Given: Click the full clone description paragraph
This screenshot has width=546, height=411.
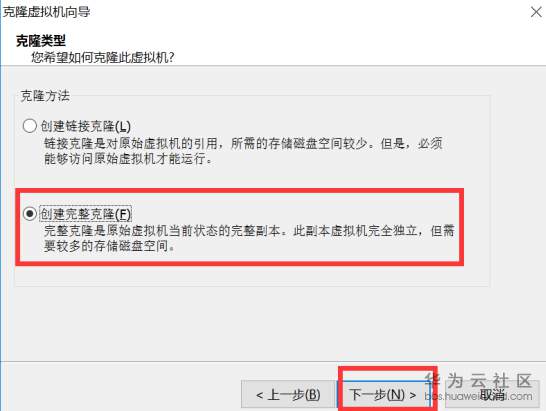Looking at the screenshot, I should click(x=249, y=238).
